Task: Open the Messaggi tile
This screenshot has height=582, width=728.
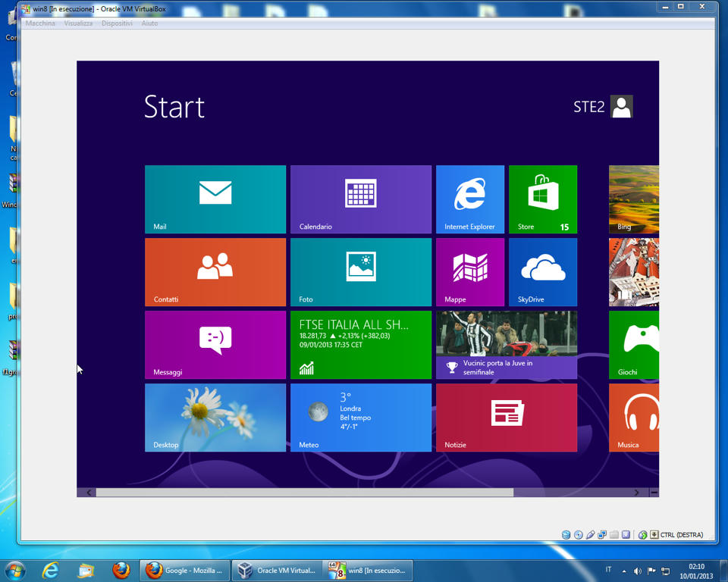Action: [215, 345]
